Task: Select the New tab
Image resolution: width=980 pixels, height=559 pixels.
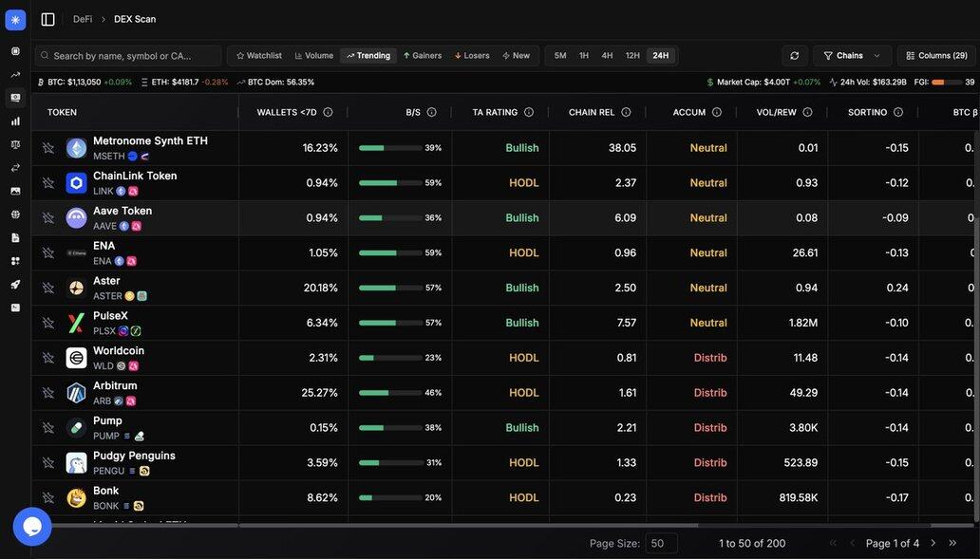Action: (517, 56)
